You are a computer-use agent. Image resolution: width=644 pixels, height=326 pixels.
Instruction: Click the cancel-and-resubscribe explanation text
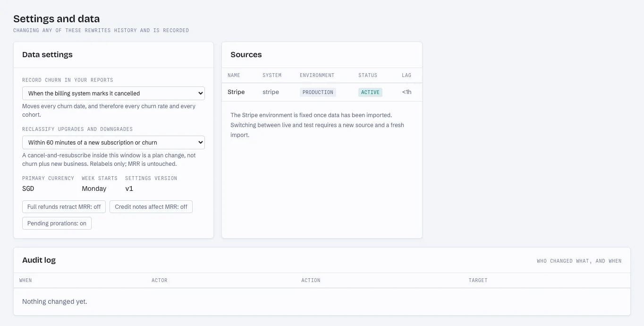click(109, 160)
